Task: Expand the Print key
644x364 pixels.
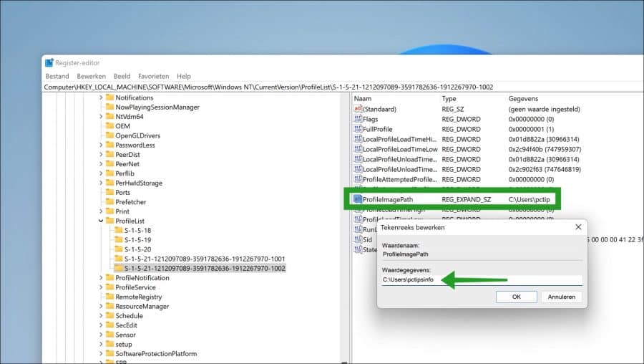Action: coord(101,211)
